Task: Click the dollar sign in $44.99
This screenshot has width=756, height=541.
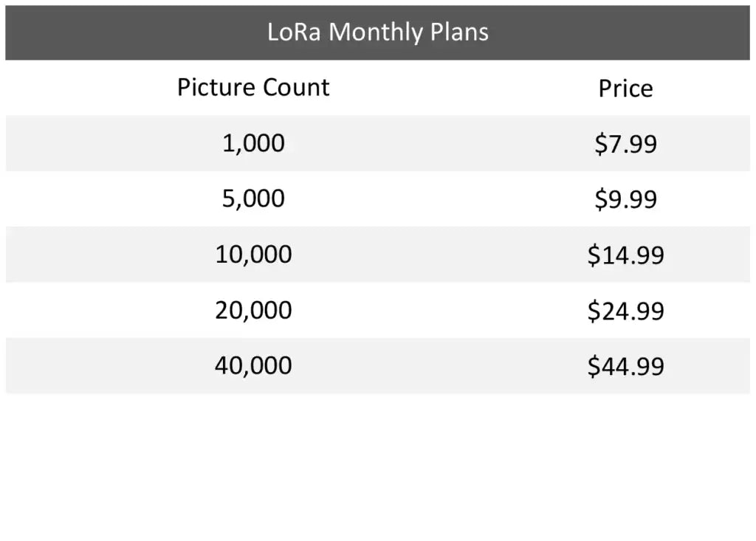Action: pyautogui.click(x=594, y=366)
